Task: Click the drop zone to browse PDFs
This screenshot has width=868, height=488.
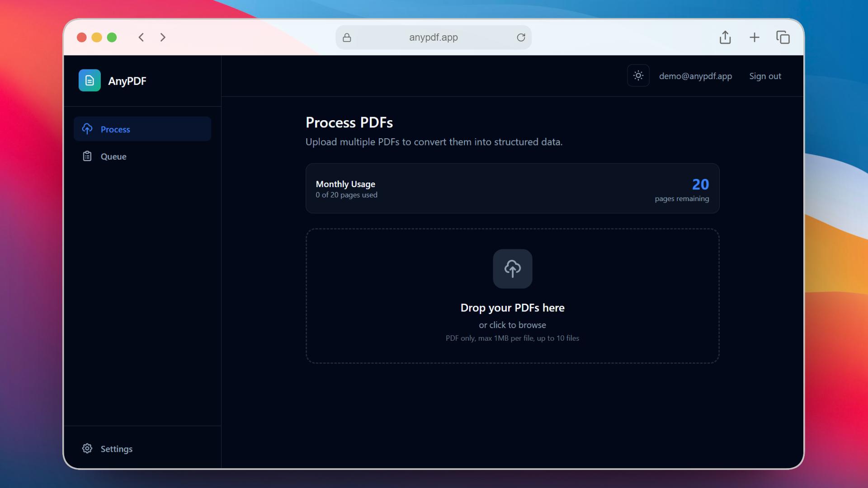Action: pos(512,324)
